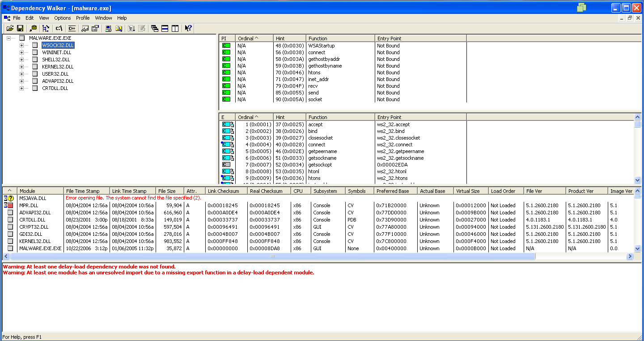Click the module icon beside KERNEL32.DLL

(35, 67)
